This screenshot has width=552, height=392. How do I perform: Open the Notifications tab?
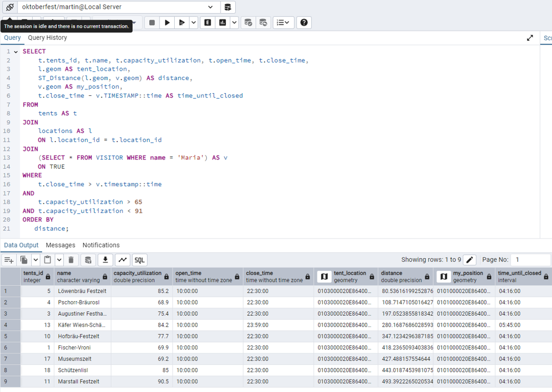coord(101,245)
